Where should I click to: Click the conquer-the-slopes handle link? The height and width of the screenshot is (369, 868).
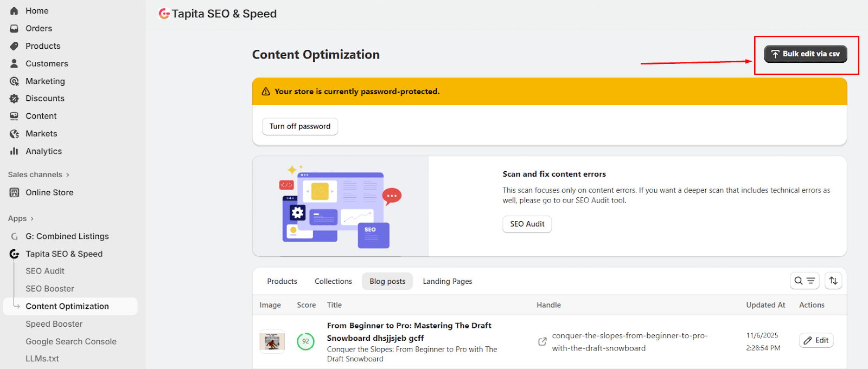[x=630, y=342]
